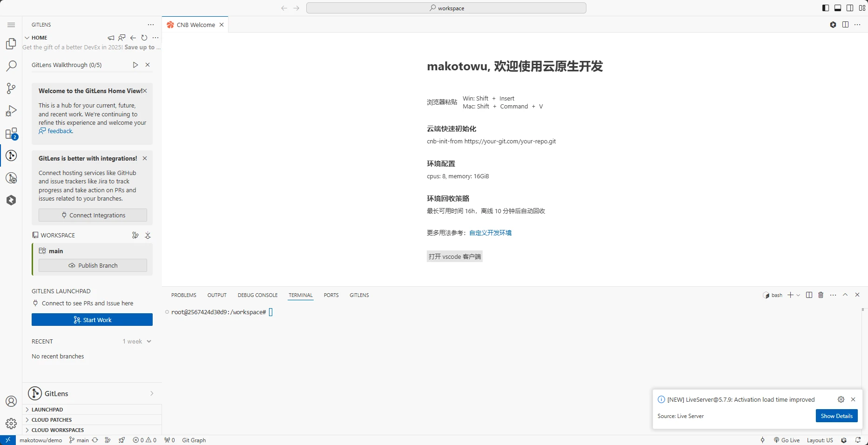Click the megaphone icon in HOME header
The width and height of the screenshot is (868, 445).
point(111,38)
